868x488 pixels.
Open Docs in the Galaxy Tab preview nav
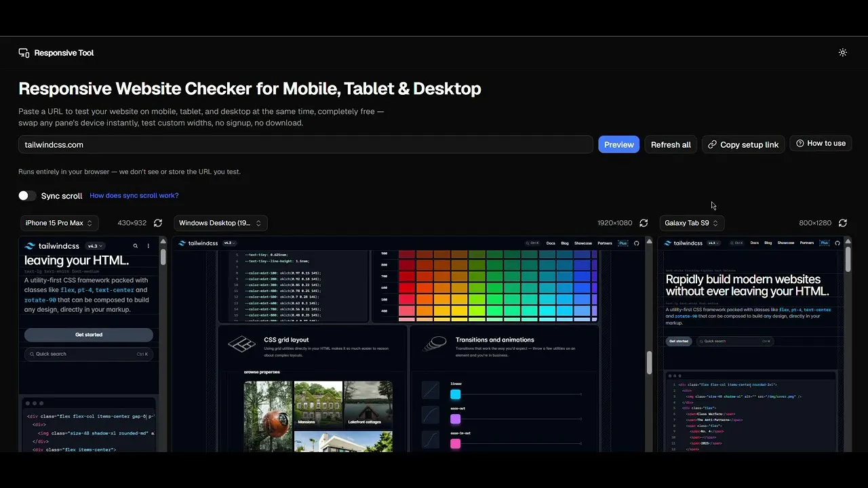click(754, 243)
